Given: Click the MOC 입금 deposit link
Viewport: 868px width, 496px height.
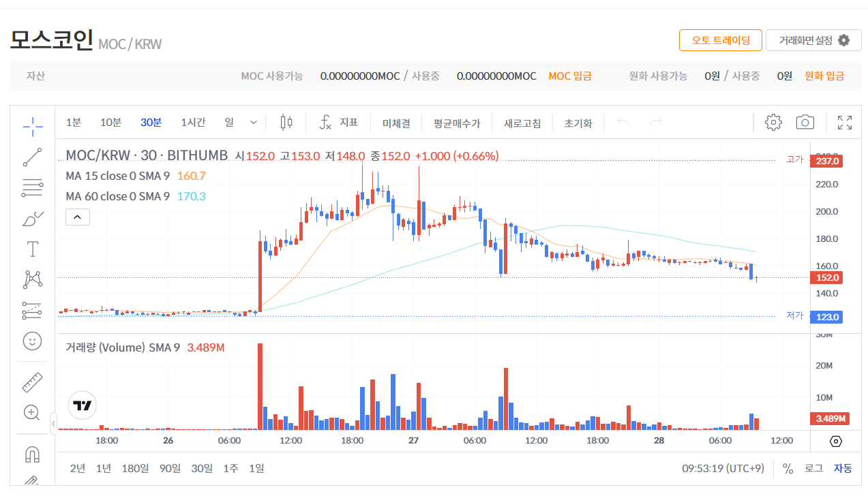Looking at the screenshot, I should click(570, 76).
